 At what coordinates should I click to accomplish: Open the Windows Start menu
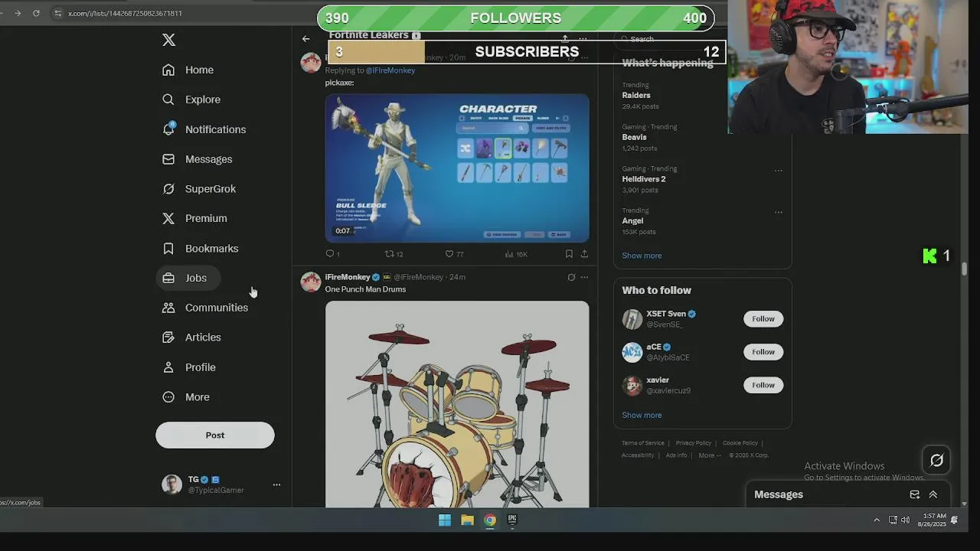[445, 520]
